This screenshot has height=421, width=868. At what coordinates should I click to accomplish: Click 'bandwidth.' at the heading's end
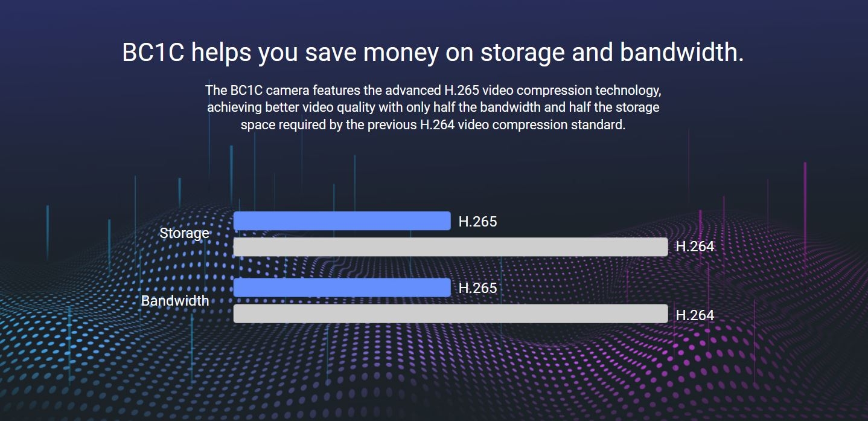click(681, 53)
